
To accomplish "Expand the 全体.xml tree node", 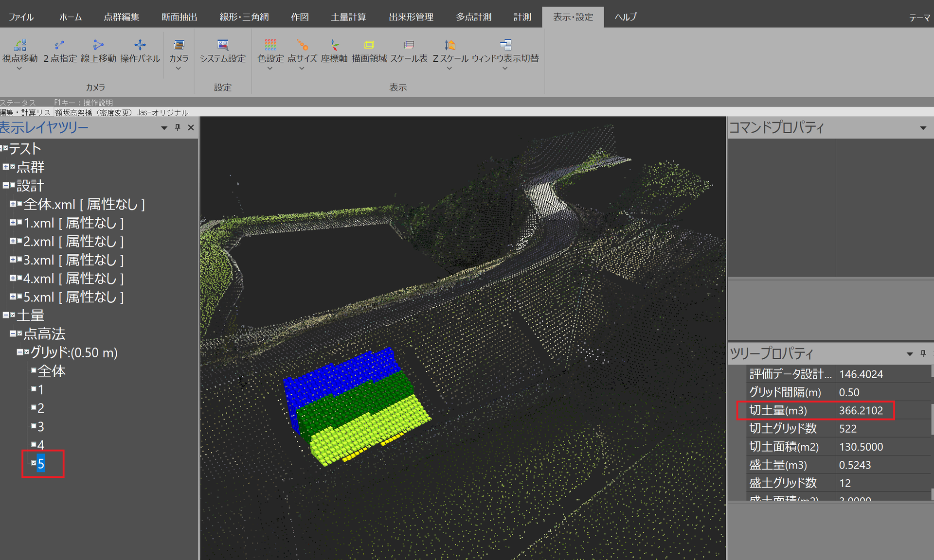I will pos(13,204).
